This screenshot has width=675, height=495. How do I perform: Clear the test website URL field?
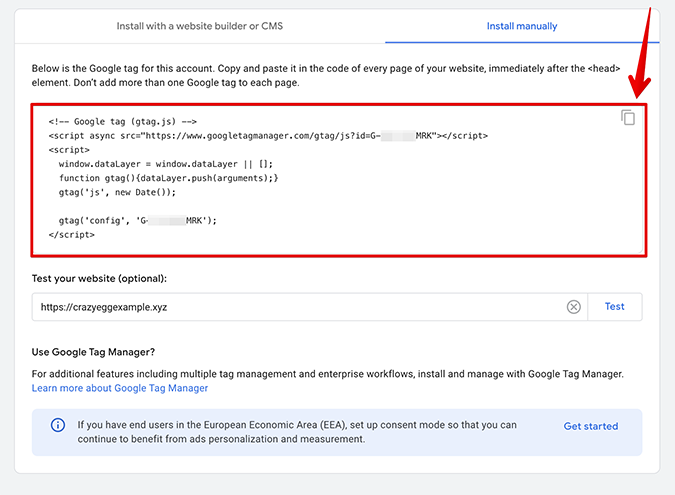click(573, 307)
